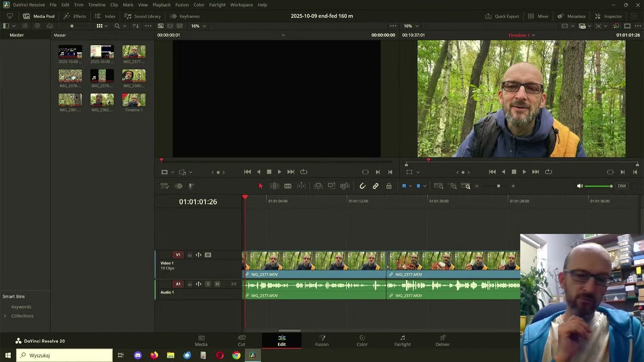
Task: Open the Fusion menu in menu bar
Action: click(182, 5)
